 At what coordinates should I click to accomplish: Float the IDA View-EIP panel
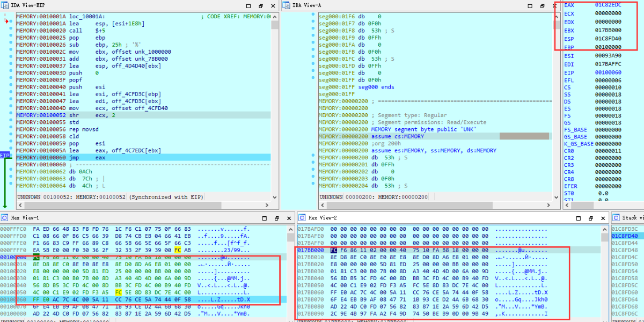pos(261,6)
